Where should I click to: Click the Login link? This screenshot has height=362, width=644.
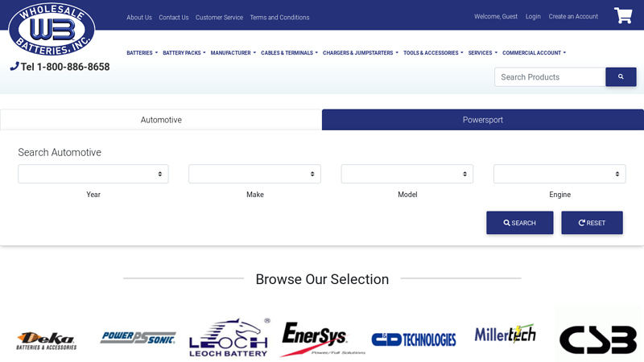[533, 16]
